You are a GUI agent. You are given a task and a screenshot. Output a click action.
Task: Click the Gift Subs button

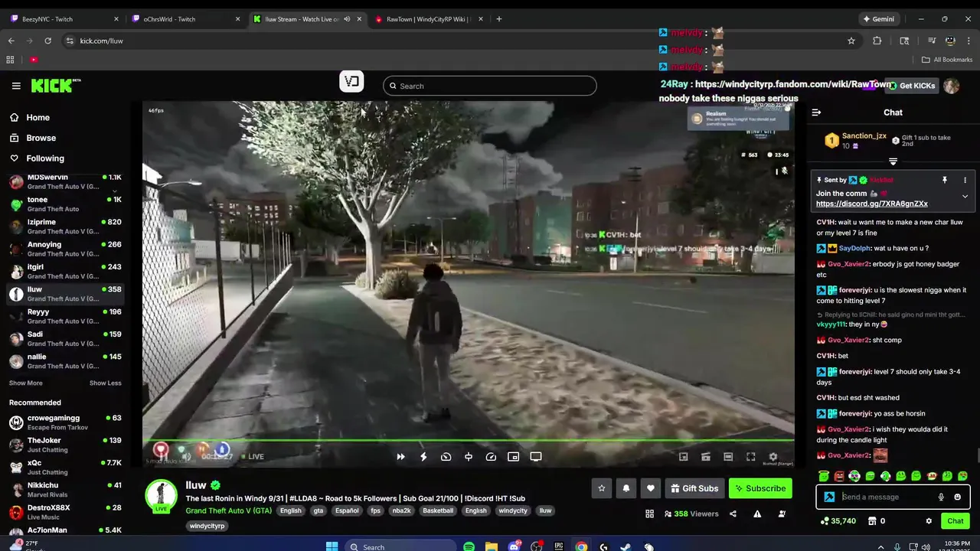pos(694,488)
